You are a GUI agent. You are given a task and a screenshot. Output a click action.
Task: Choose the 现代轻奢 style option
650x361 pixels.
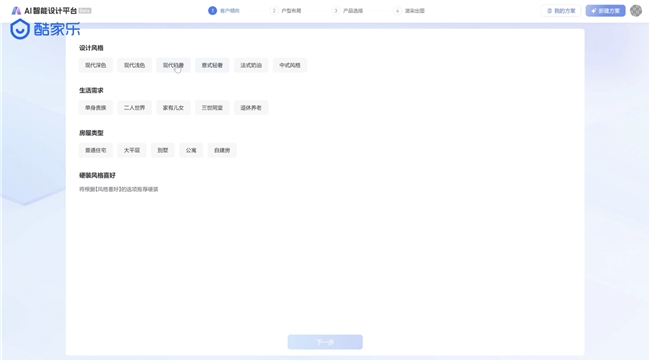point(173,65)
